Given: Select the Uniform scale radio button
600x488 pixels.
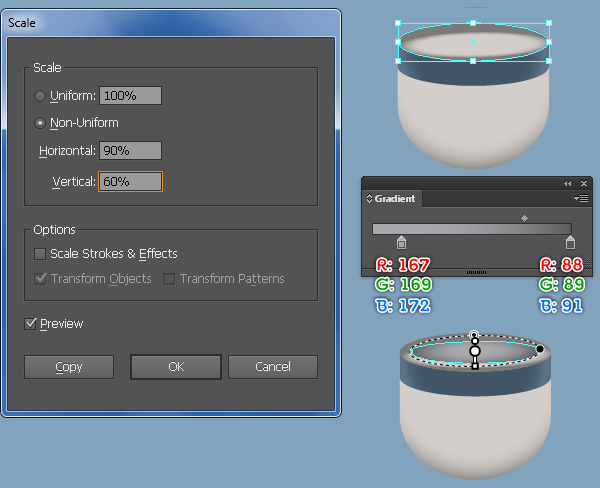Looking at the screenshot, I should [x=40, y=96].
